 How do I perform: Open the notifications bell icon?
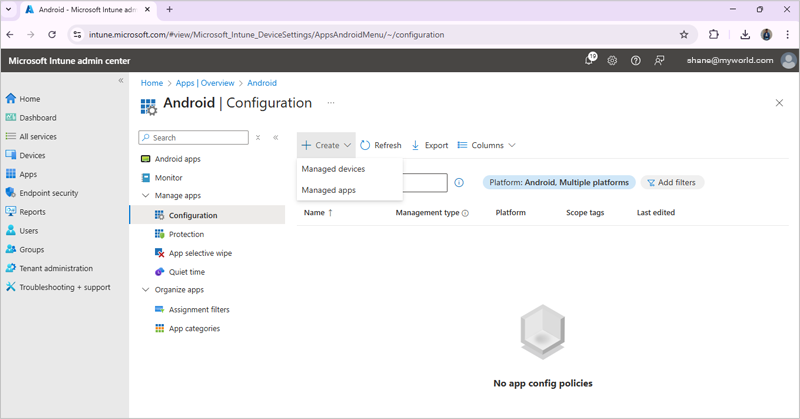(x=589, y=60)
